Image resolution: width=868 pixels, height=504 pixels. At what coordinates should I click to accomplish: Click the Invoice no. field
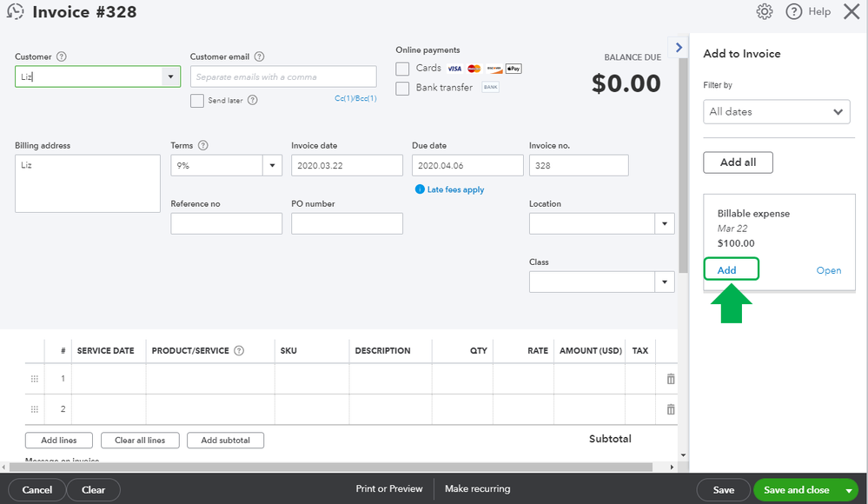coord(579,166)
